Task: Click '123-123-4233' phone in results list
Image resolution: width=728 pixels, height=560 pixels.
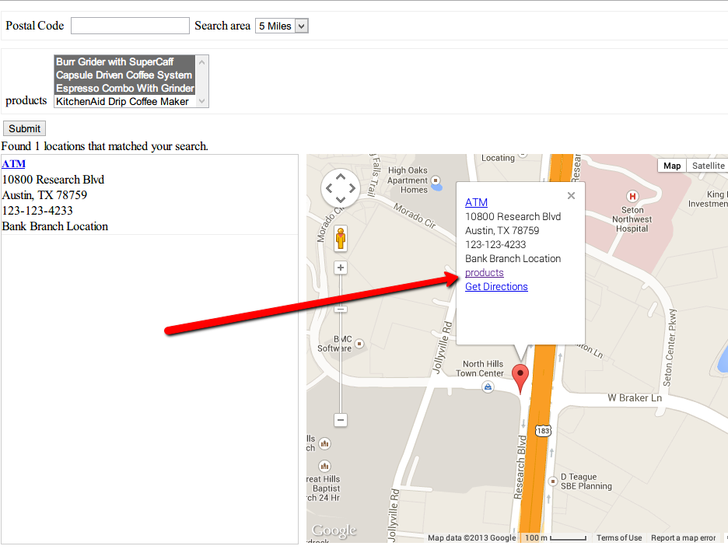Action: [37, 211]
